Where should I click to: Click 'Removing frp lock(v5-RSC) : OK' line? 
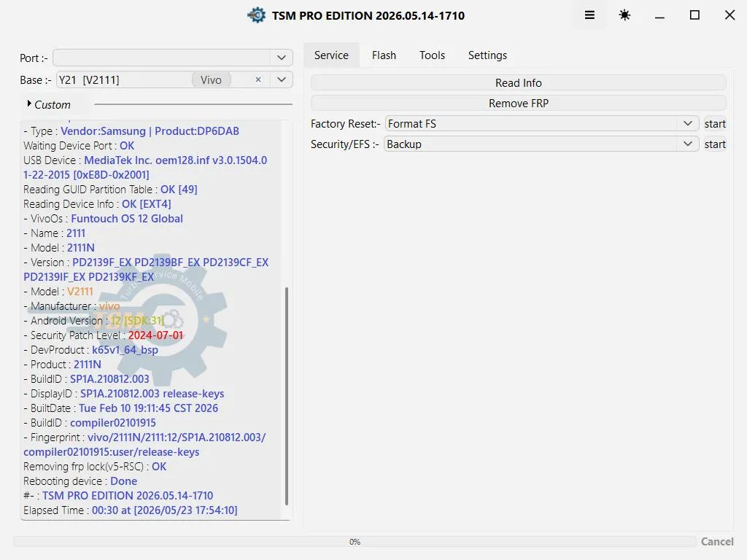tap(95, 467)
